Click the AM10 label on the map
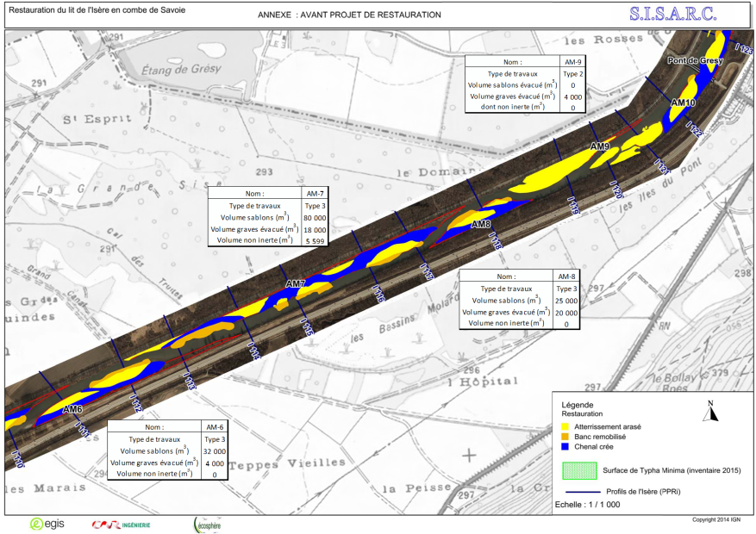756x534 pixels. pos(682,102)
